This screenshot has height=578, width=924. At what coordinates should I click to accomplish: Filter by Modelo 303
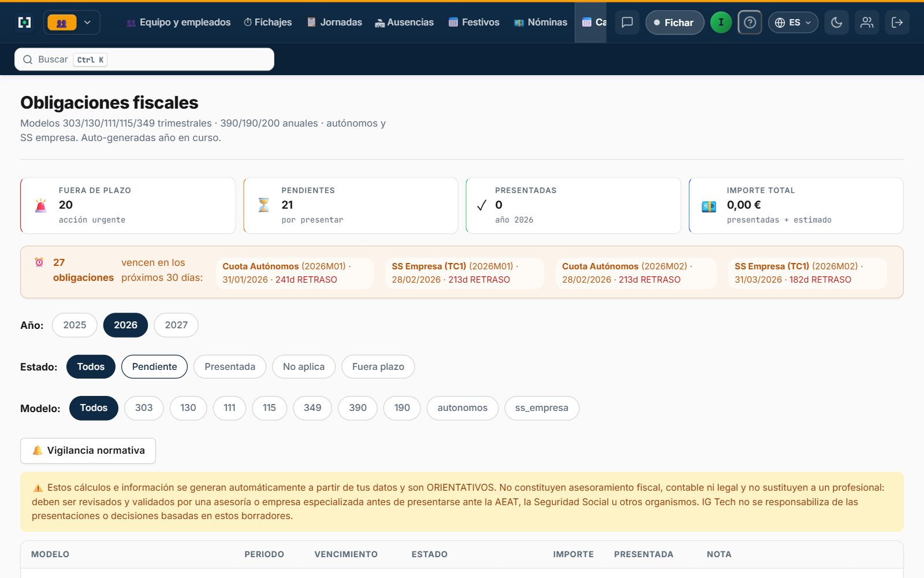tap(144, 408)
